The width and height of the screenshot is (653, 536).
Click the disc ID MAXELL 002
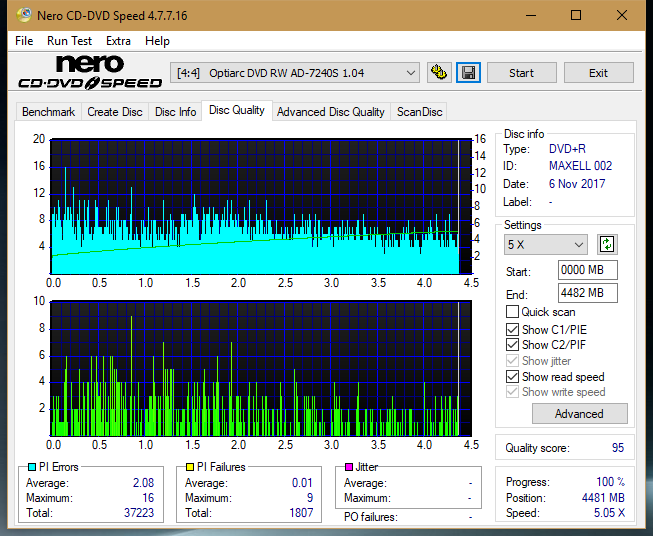tap(580, 166)
